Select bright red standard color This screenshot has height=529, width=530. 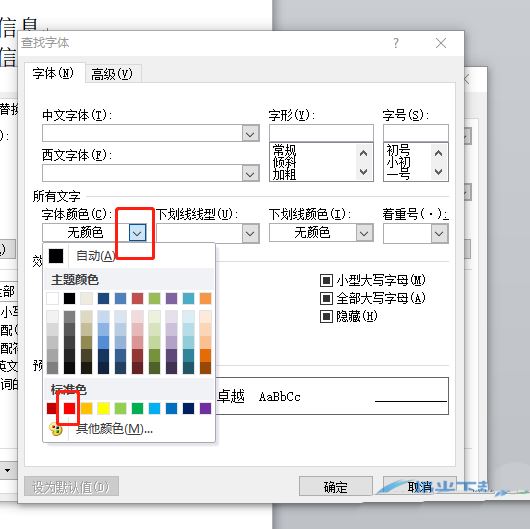tap(69, 408)
